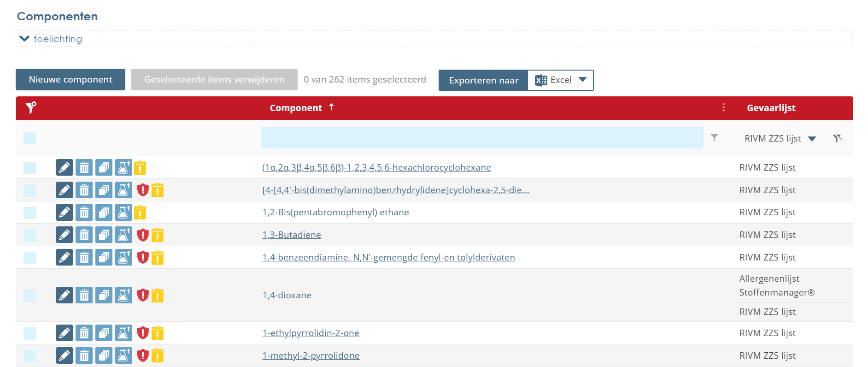Click the edit pencil icon for 1,3-Butadiene
Image resolution: width=868 pixels, height=367 pixels.
[65, 235]
